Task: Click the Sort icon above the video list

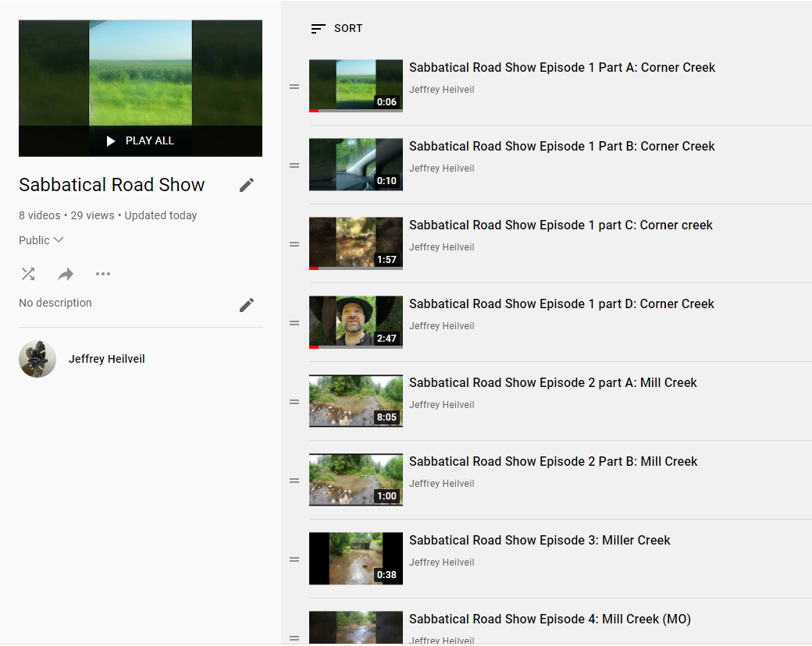Action: [318, 28]
